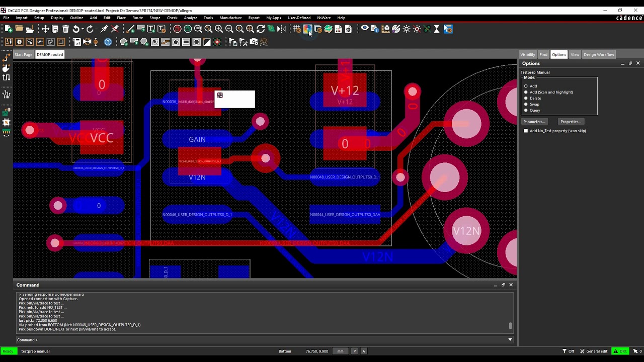Select the Delete mode radio button
The width and height of the screenshot is (644, 362).
click(x=526, y=98)
